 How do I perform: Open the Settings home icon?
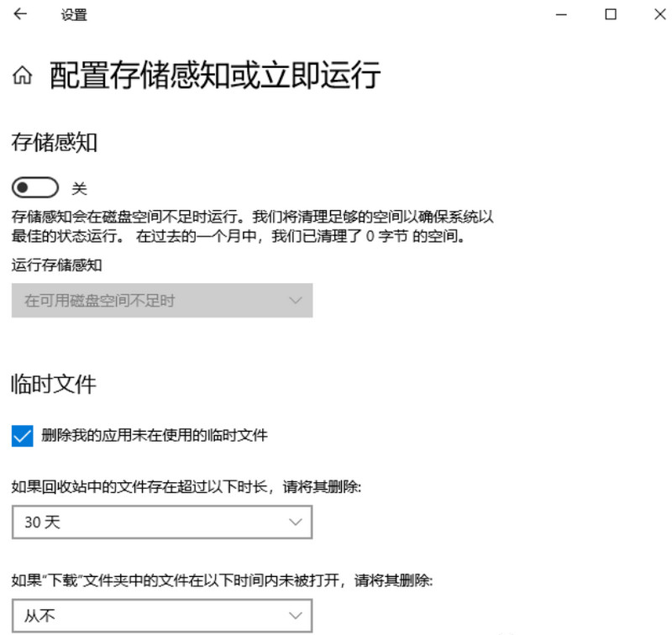(23, 76)
